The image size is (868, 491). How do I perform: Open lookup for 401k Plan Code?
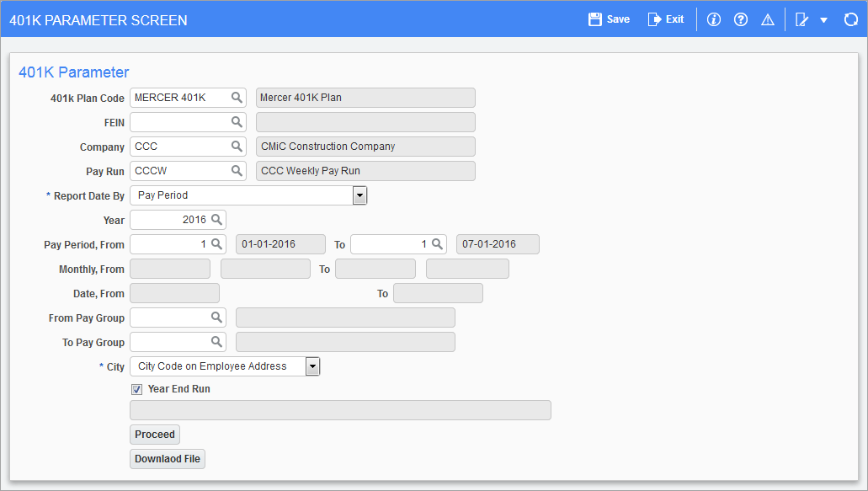237,98
